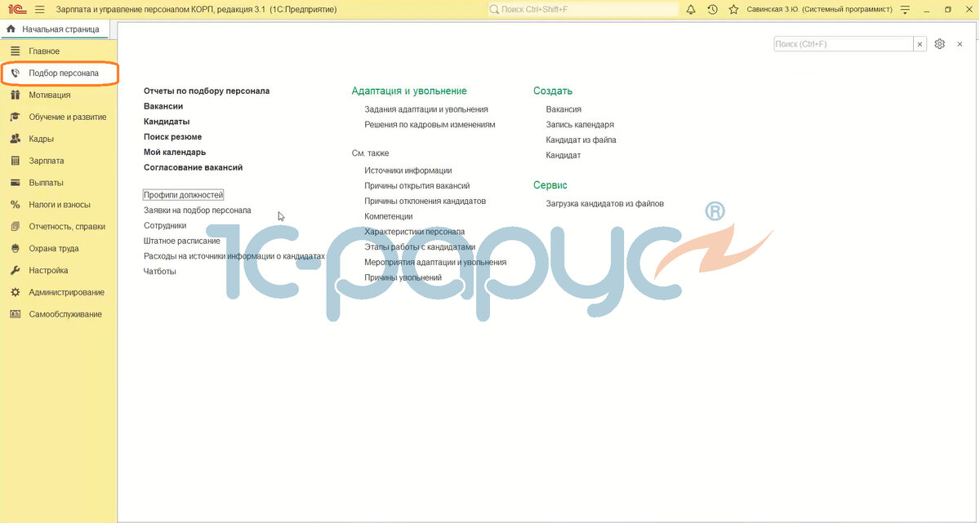
Task: Open Характеристики персонала
Action: [415, 232]
